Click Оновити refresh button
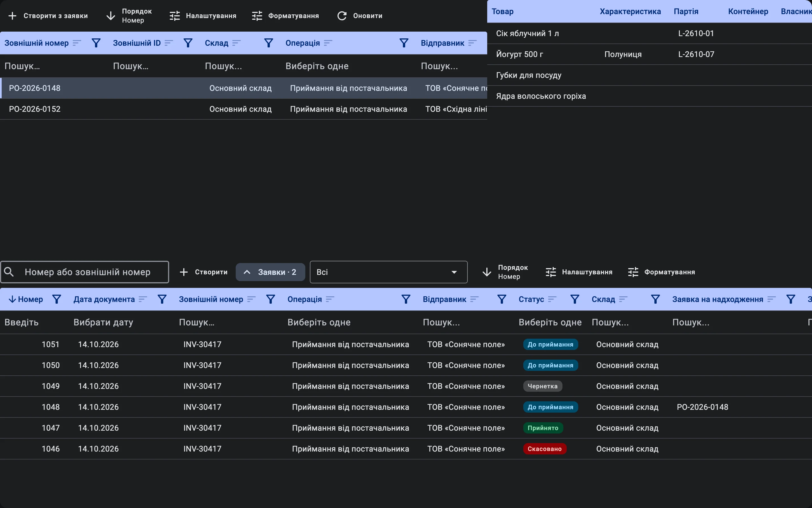 [360, 16]
